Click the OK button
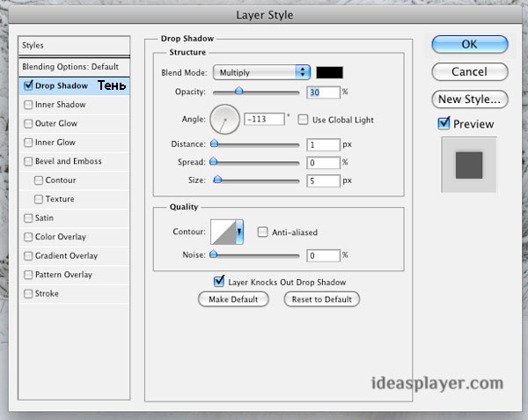 coord(469,44)
